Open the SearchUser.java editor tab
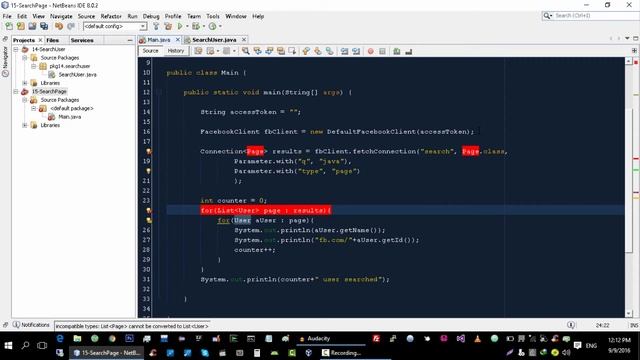 (214, 40)
